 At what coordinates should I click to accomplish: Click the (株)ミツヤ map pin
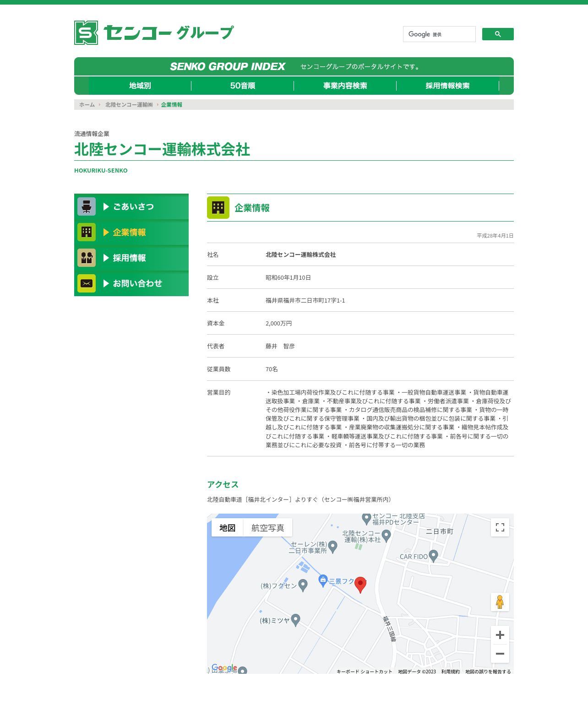(295, 620)
